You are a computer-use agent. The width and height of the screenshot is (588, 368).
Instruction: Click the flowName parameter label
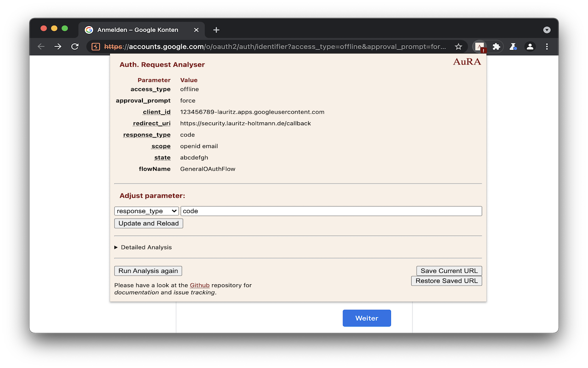[x=155, y=169]
